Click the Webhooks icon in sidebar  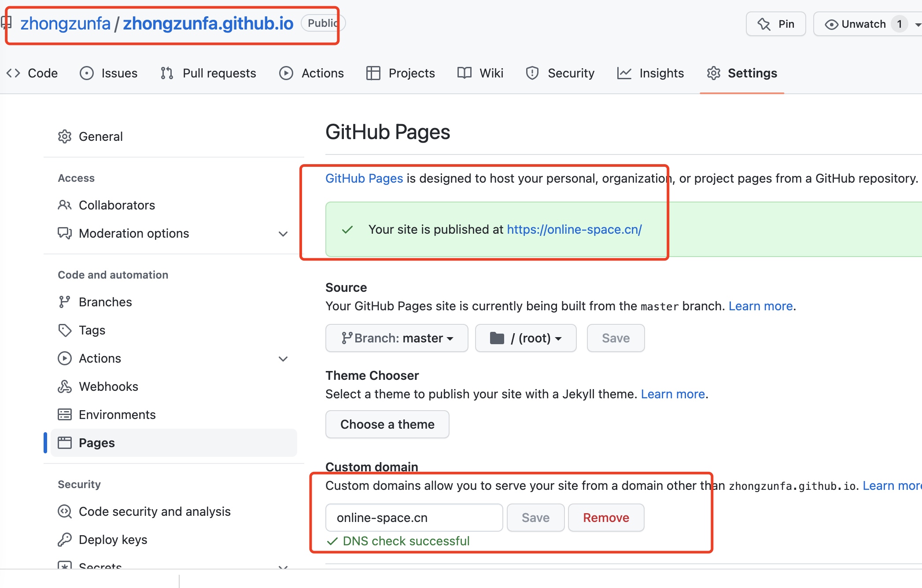tap(65, 386)
